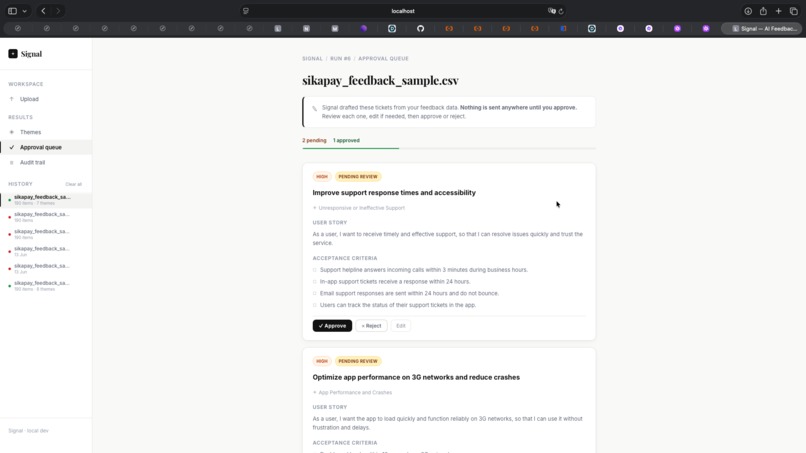
Task: Open history run with 190 items · 7 themes
Action: [x=46, y=200]
